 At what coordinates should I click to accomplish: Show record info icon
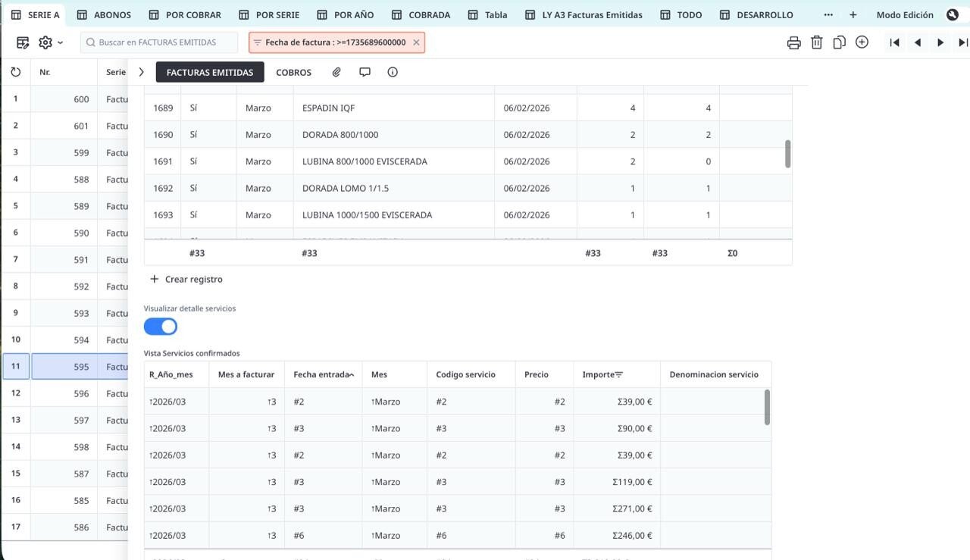(393, 72)
